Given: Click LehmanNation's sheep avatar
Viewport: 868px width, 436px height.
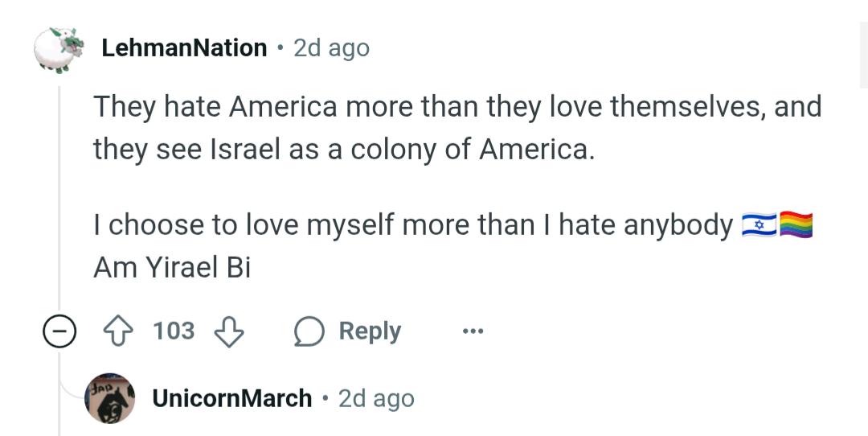Looking at the screenshot, I should (x=59, y=48).
